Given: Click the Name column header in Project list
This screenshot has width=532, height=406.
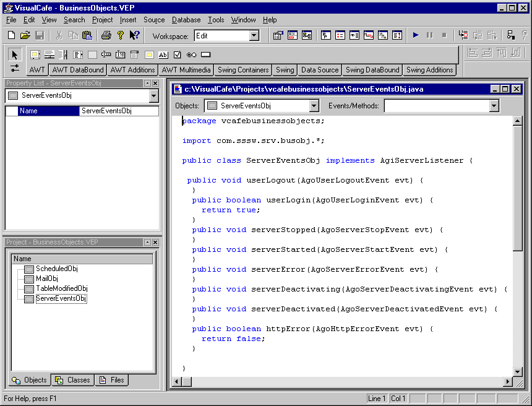Looking at the screenshot, I should click(82, 259).
